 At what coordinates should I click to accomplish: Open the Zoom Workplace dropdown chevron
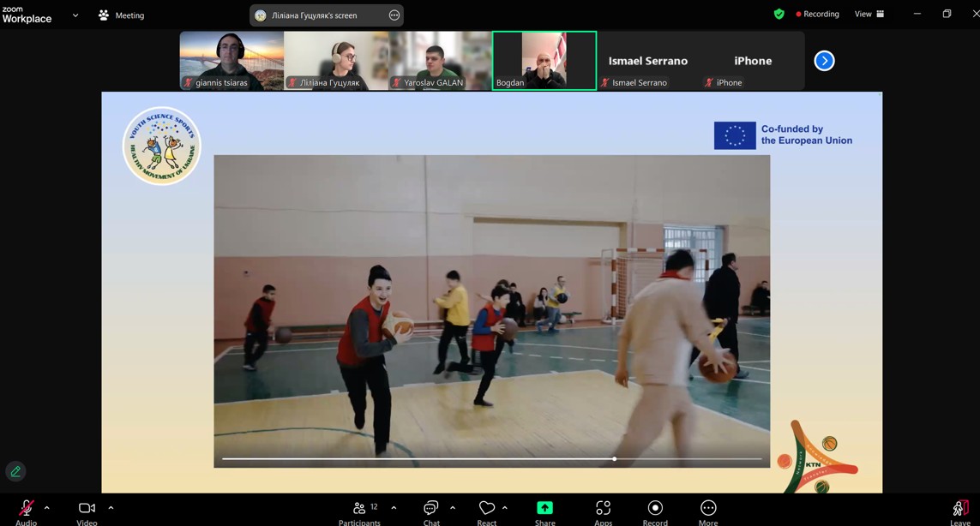point(75,15)
